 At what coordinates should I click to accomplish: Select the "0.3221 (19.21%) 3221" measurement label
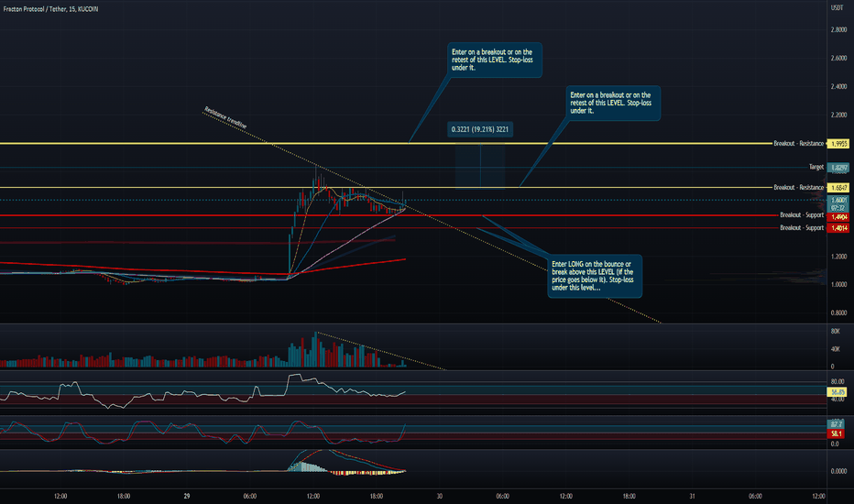point(480,130)
